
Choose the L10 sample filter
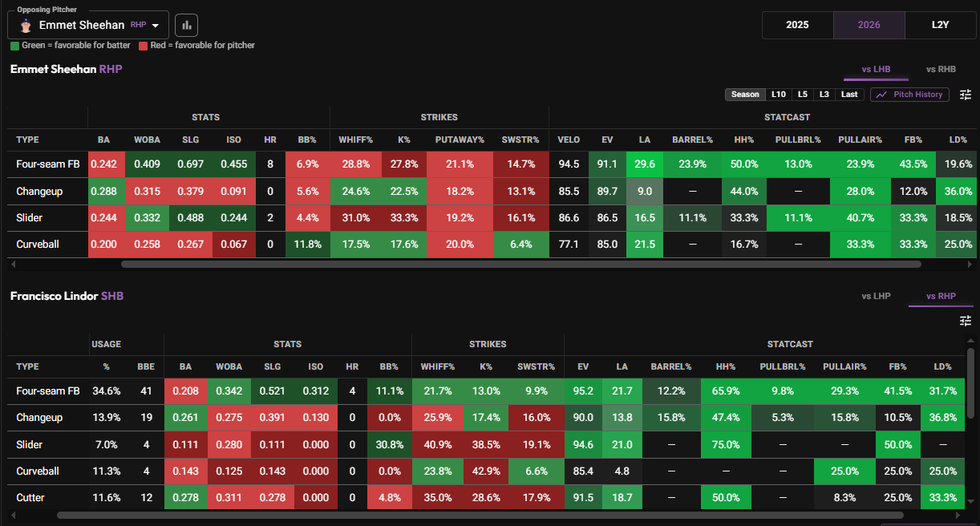tap(778, 95)
